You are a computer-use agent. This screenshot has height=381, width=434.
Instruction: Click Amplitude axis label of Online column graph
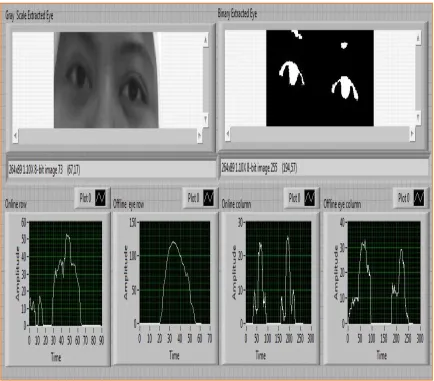click(234, 273)
